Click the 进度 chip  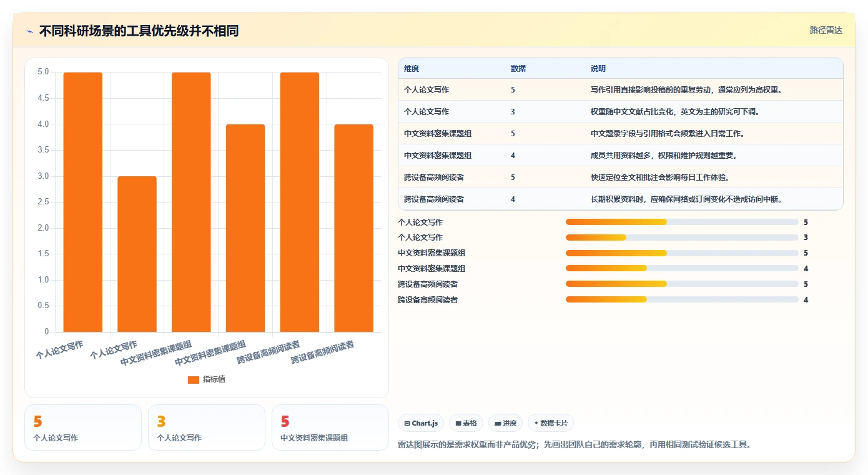point(505,423)
